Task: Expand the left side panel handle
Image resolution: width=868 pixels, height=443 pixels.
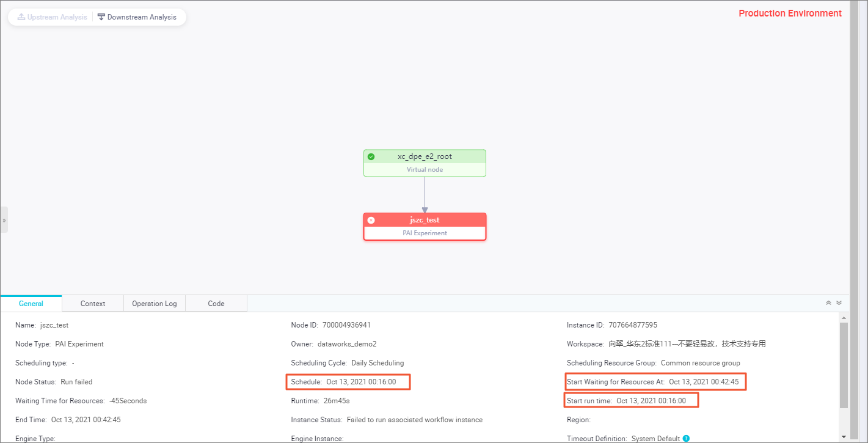Action: [x=4, y=220]
